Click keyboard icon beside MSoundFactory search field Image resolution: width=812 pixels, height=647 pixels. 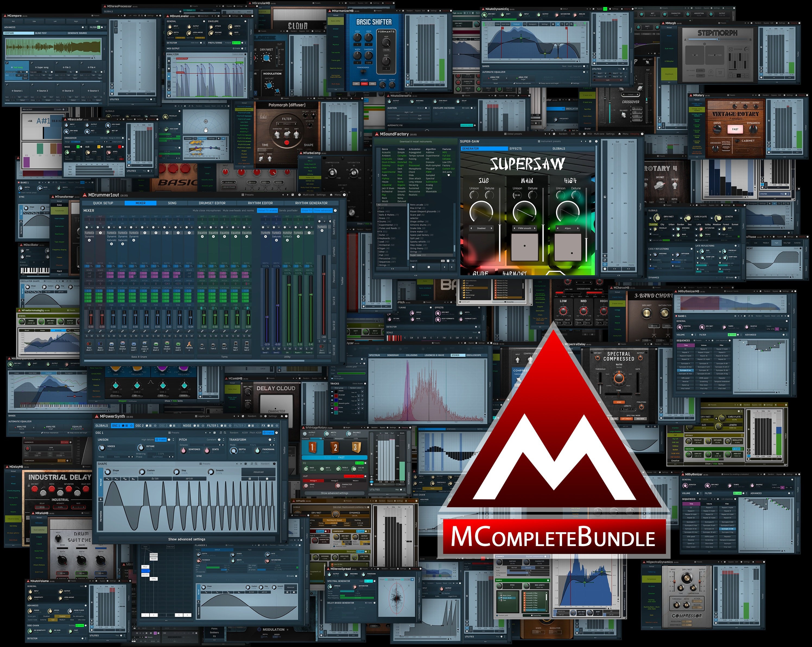click(x=443, y=261)
